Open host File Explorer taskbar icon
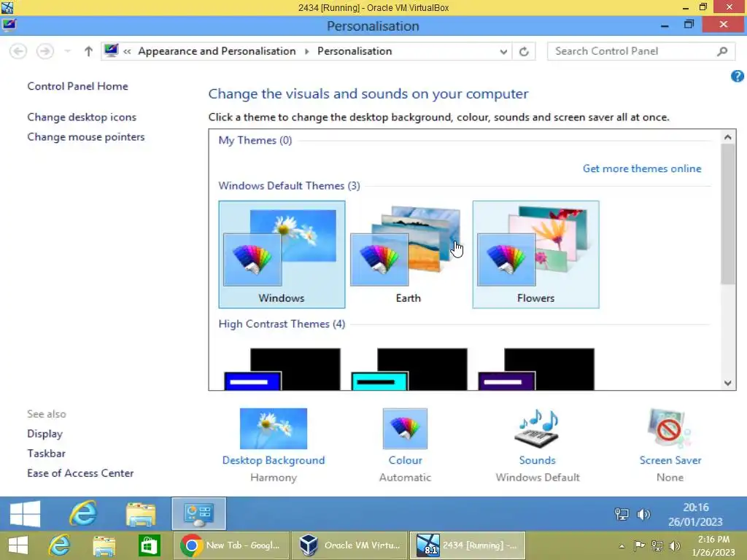The image size is (747, 560). coord(104,545)
